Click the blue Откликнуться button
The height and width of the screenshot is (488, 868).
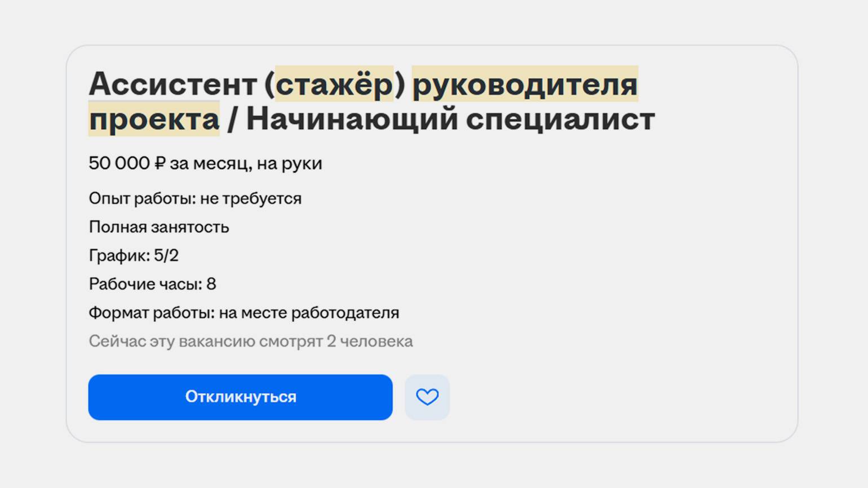coord(240,397)
